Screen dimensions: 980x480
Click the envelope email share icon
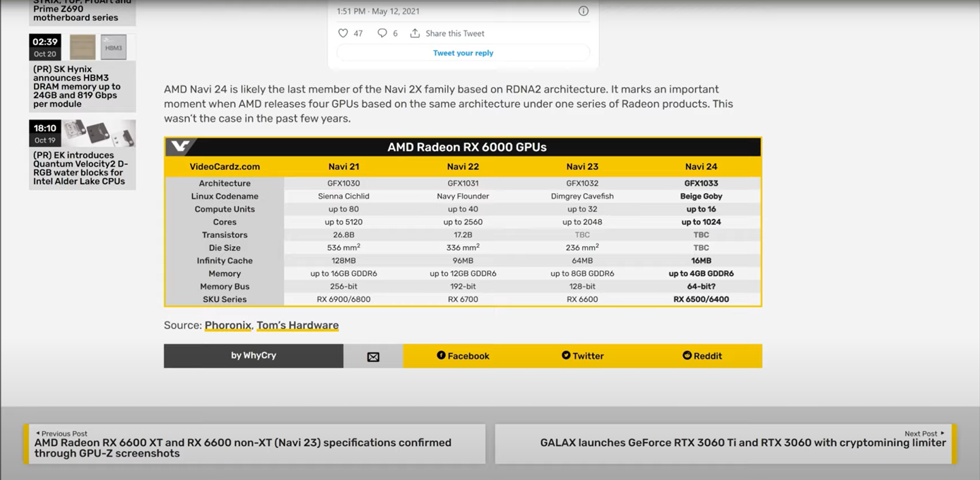pyautogui.click(x=373, y=356)
